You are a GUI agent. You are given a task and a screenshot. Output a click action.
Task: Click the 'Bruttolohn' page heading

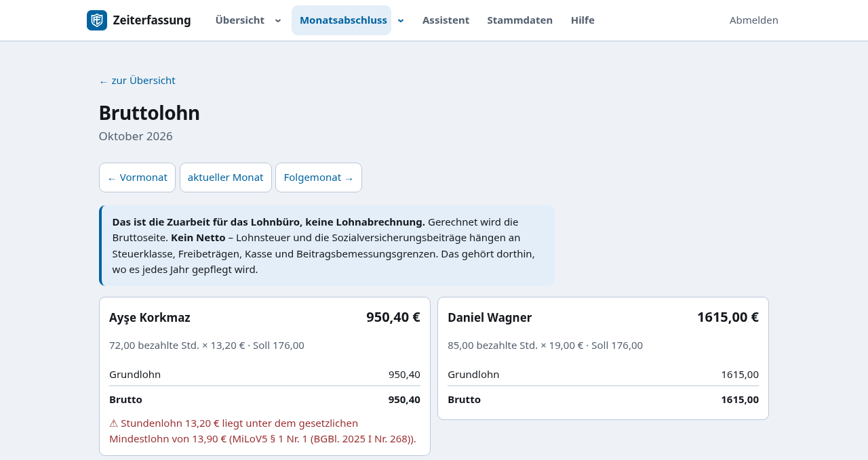click(x=149, y=112)
